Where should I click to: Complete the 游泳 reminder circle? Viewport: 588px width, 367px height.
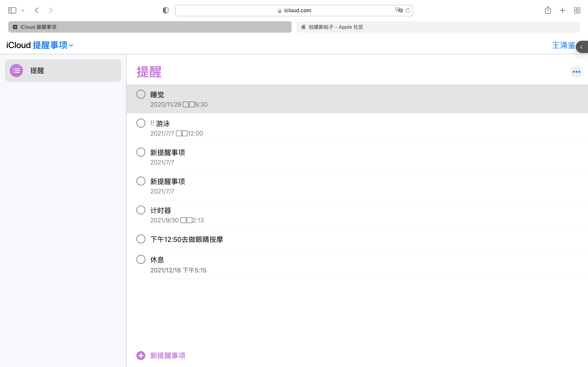click(141, 123)
